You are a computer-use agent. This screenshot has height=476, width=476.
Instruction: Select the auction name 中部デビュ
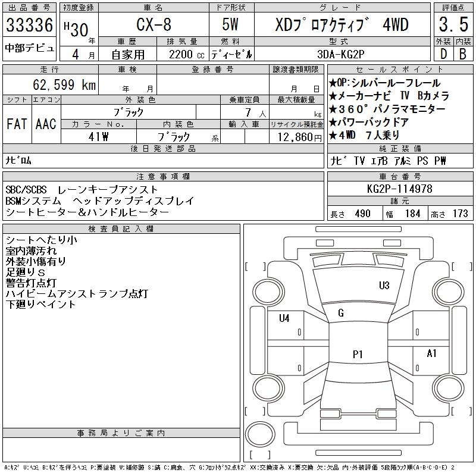29,48
